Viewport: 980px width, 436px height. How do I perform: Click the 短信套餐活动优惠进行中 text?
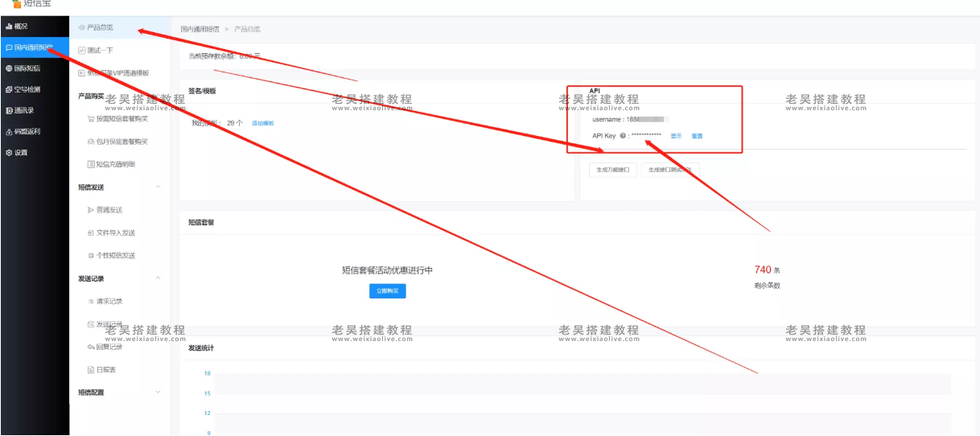click(x=387, y=270)
